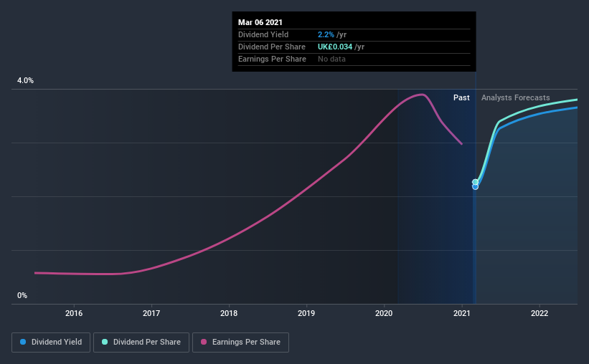
Task: Click the 2022 x-axis label
Action: tap(539, 313)
